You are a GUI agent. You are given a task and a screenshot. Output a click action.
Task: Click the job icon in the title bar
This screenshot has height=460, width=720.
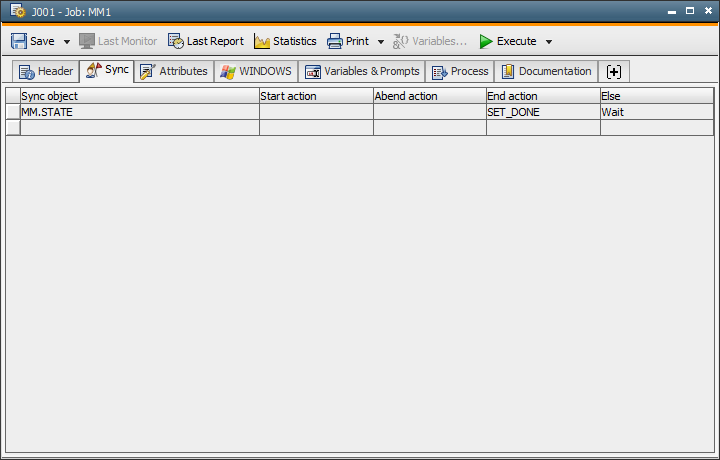[x=18, y=11]
